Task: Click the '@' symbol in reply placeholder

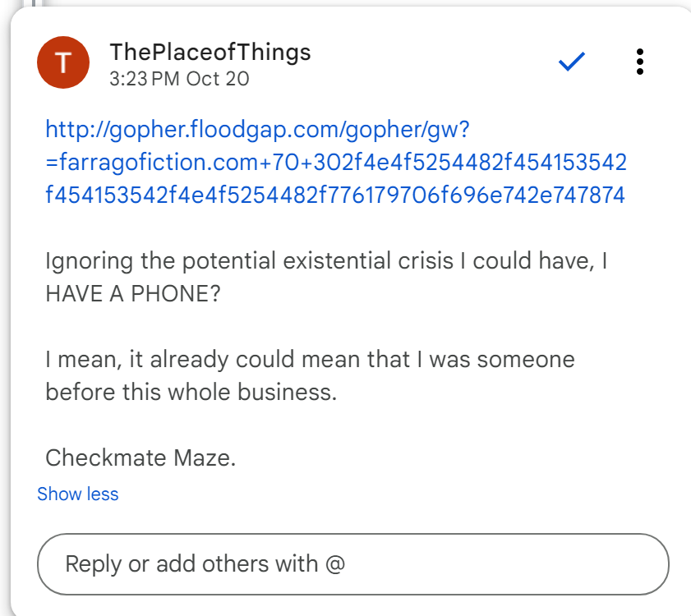Action: pos(335,564)
